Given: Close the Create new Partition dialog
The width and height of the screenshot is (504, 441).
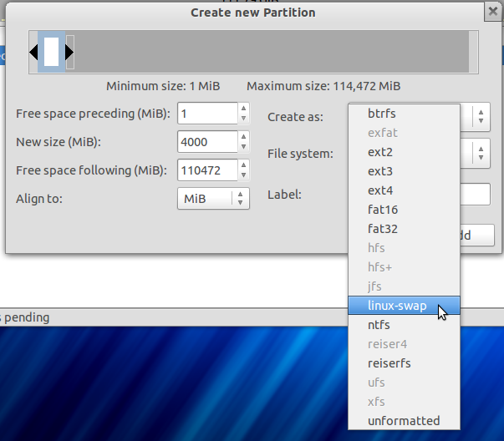Looking at the screenshot, I should click(x=493, y=12).
